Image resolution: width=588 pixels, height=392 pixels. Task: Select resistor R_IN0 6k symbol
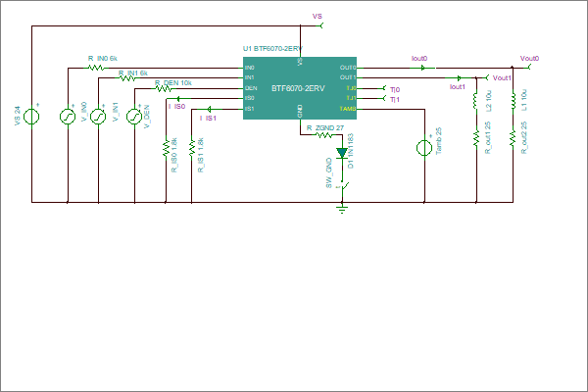96,68
